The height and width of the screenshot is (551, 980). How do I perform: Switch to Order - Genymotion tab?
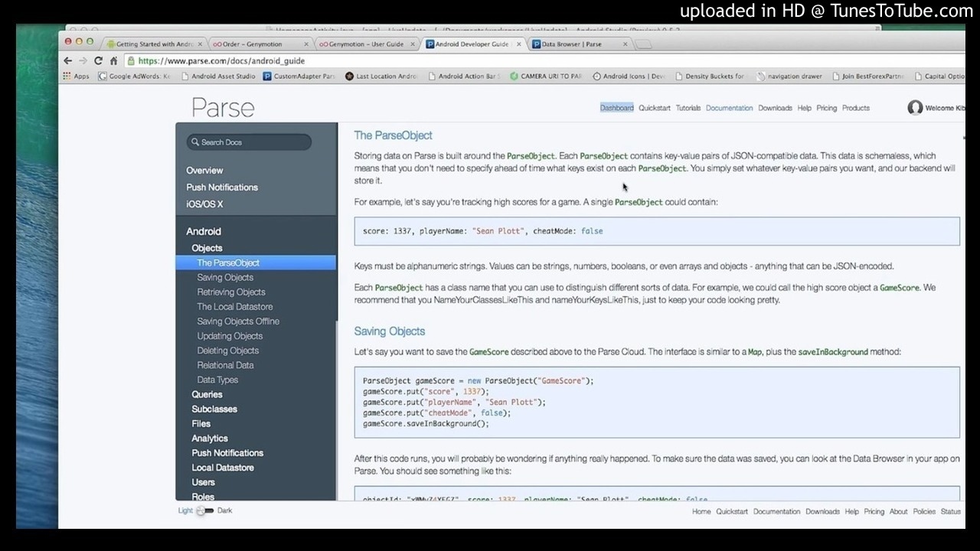click(x=260, y=44)
